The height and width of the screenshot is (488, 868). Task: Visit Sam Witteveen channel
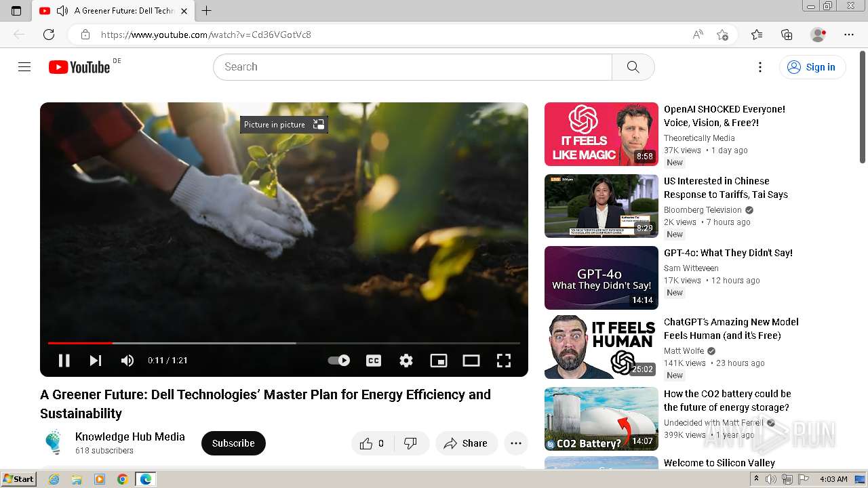click(x=691, y=268)
